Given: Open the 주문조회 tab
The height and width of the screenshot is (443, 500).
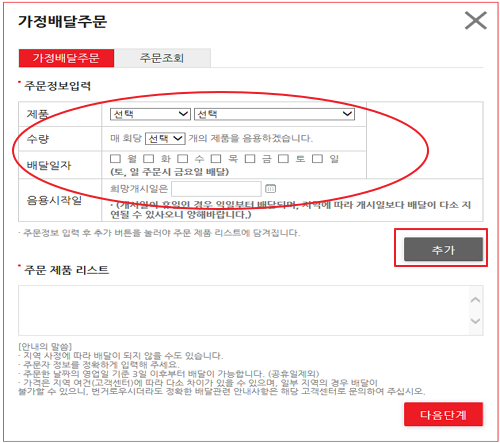Looking at the screenshot, I should click(162, 58).
